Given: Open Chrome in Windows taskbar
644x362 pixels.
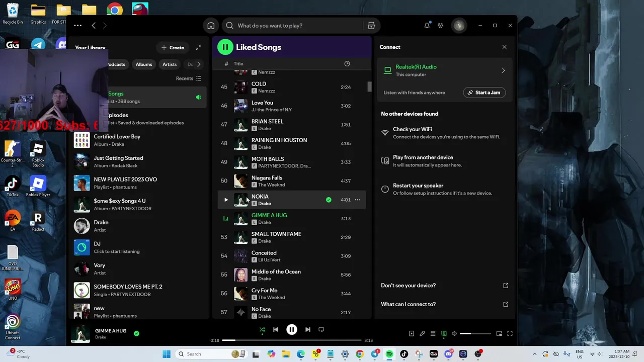Looking at the screenshot, I should (360, 354).
